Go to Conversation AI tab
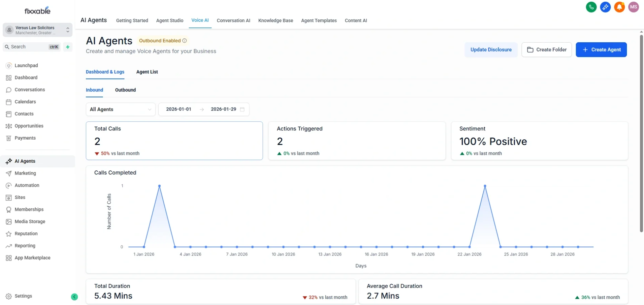Screen dimensions: 644x305 click(x=233, y=21)
